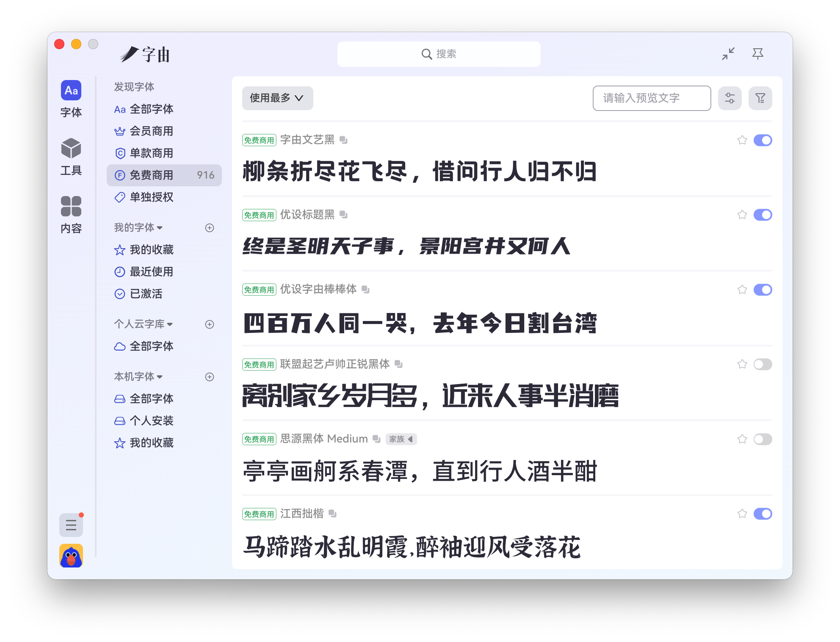
Task: Open the 使用最多 sort dropdown
Action: [277, 98]
